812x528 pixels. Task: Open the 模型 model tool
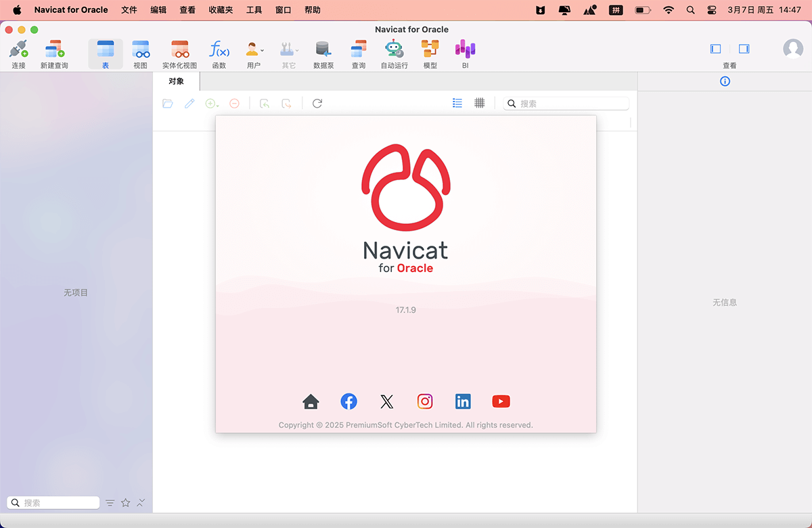click(430, 54)
